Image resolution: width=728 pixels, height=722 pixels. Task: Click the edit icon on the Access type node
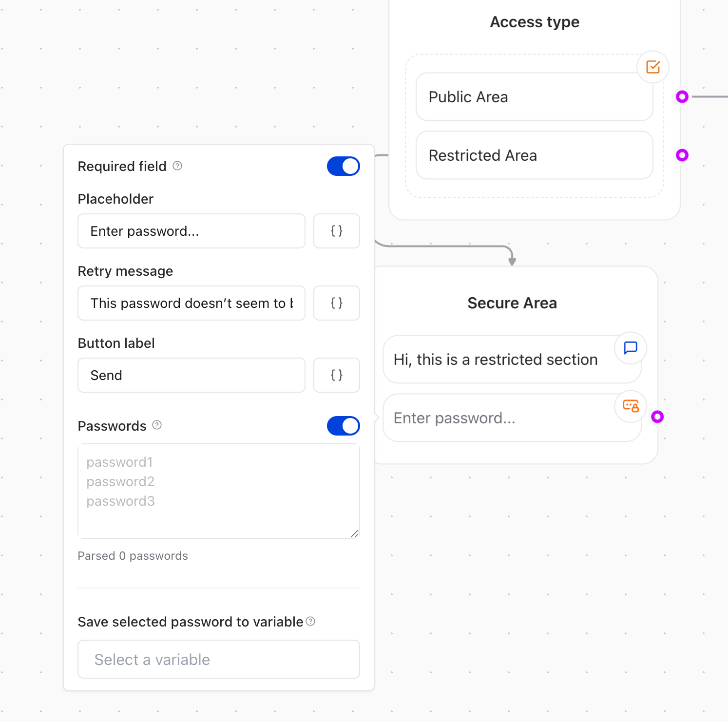click(653, 67)
